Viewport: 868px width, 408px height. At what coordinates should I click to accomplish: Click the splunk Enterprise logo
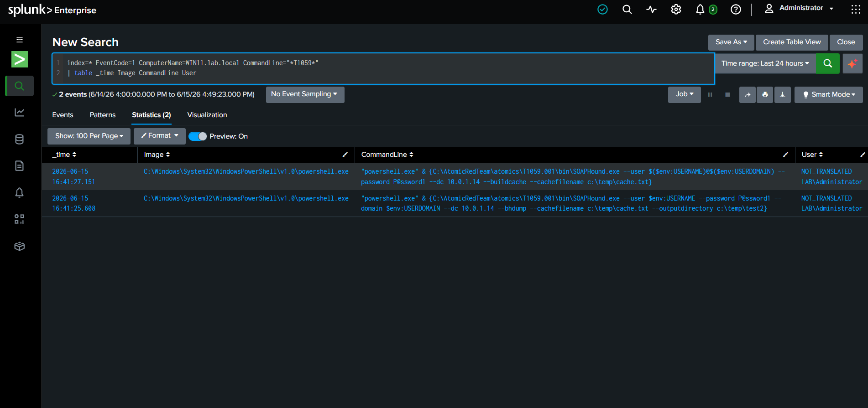coord(52,10)
